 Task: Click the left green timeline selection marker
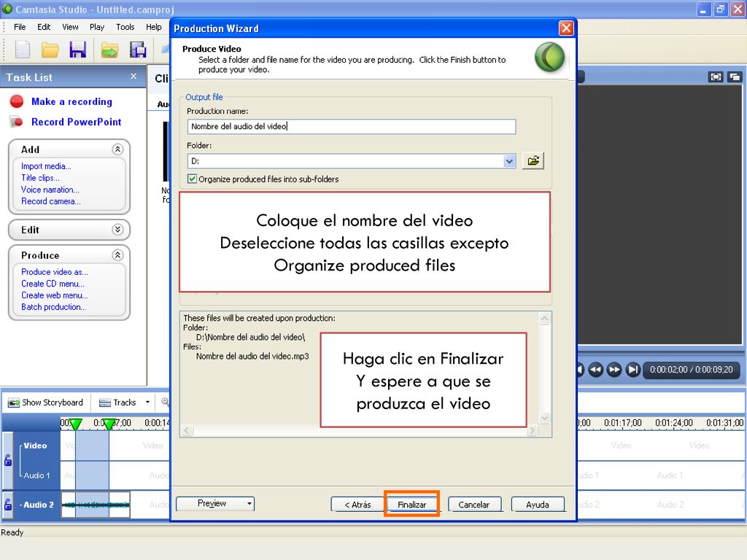[75, 424]
